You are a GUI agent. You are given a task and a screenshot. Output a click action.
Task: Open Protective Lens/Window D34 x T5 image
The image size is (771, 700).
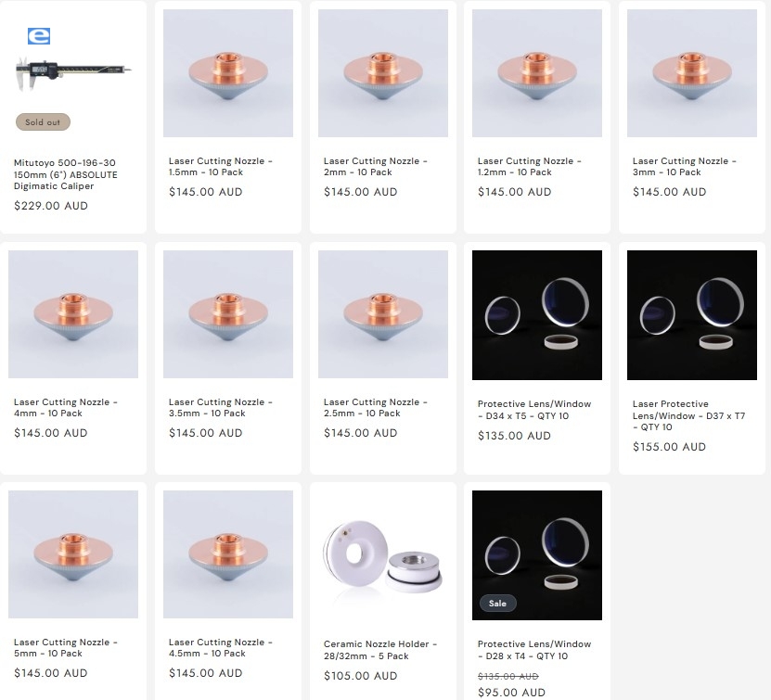click(x=537, y=315)
